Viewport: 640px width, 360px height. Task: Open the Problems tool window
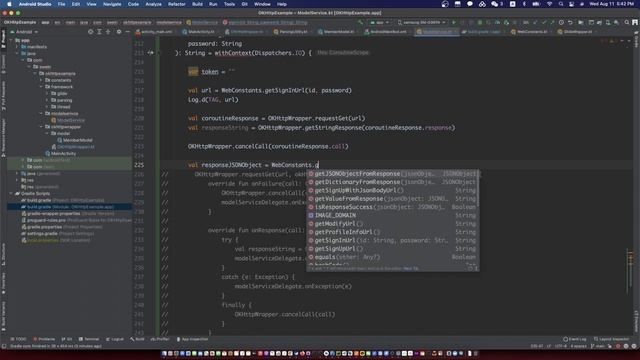click(44, 339)
